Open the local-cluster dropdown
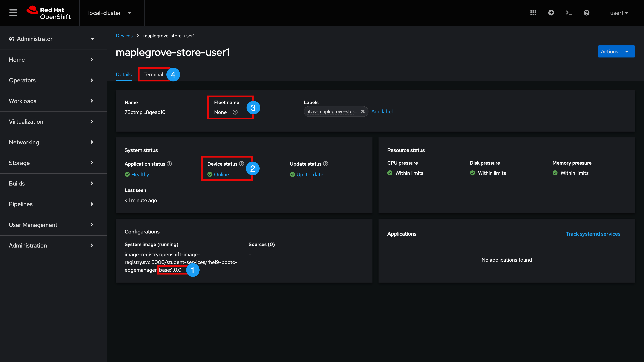The width and height of the screenshot is (644, 362). [110, 13]
